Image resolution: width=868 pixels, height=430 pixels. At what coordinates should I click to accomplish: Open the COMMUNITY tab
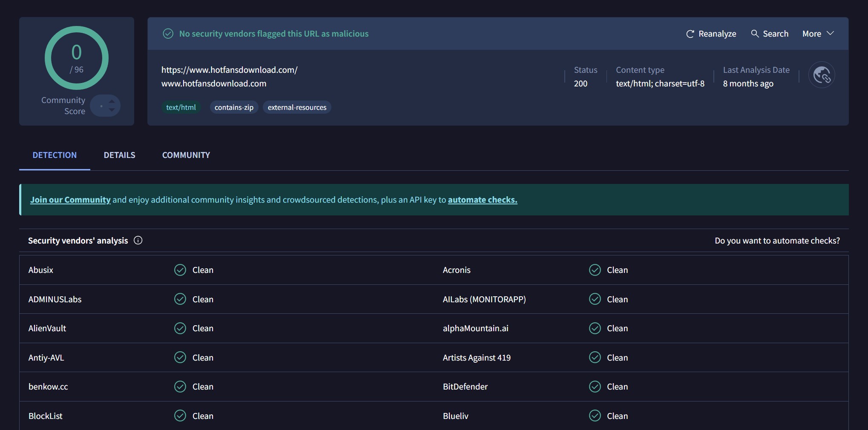pyautogui.click(x=186, y=155)
